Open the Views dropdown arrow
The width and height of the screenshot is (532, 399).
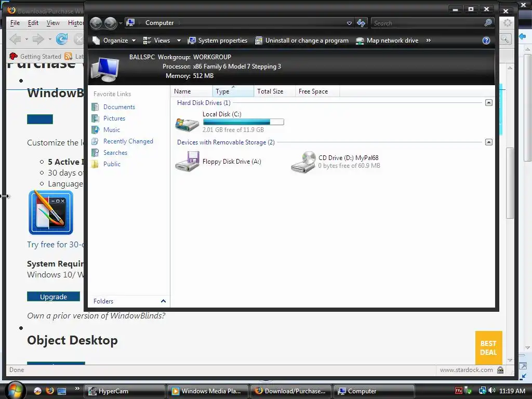pyautogui.click(x=179, y=41)
